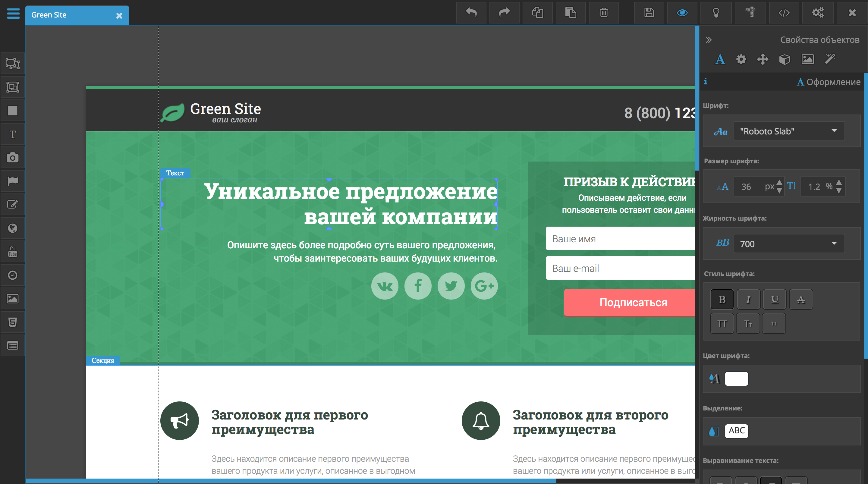The image size is (868, 484).
Task: Undo the last change
Action: pyautogui.click(x=471, y=12)
